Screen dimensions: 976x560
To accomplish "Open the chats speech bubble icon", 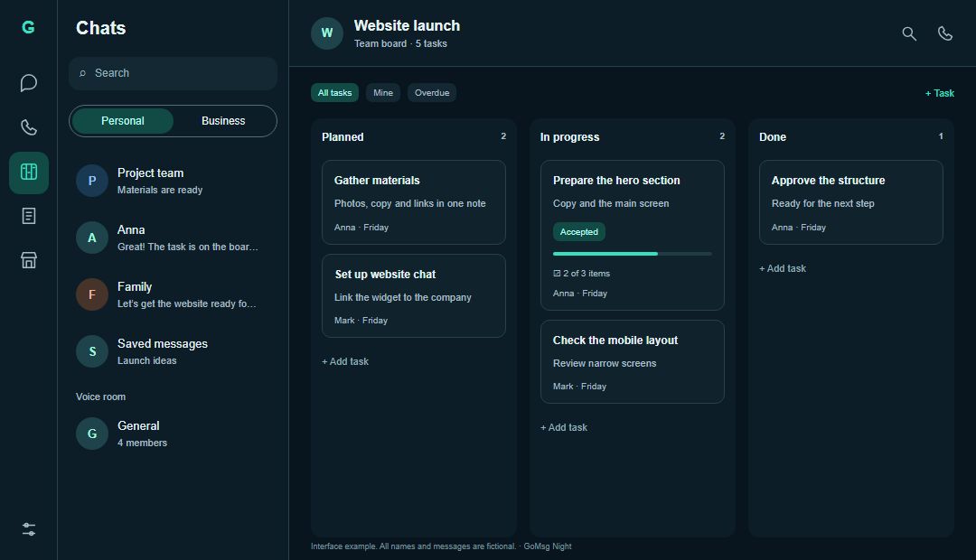I will [29, 83].
